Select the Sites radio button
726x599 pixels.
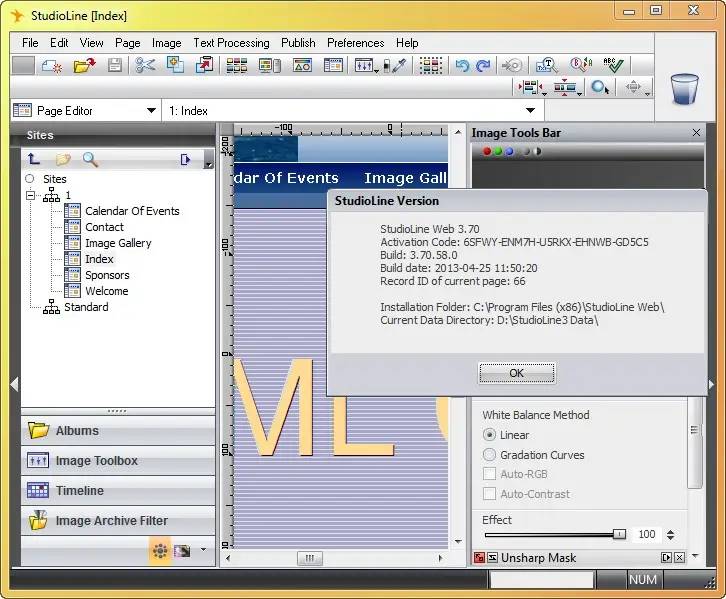[x=30, y=179]
